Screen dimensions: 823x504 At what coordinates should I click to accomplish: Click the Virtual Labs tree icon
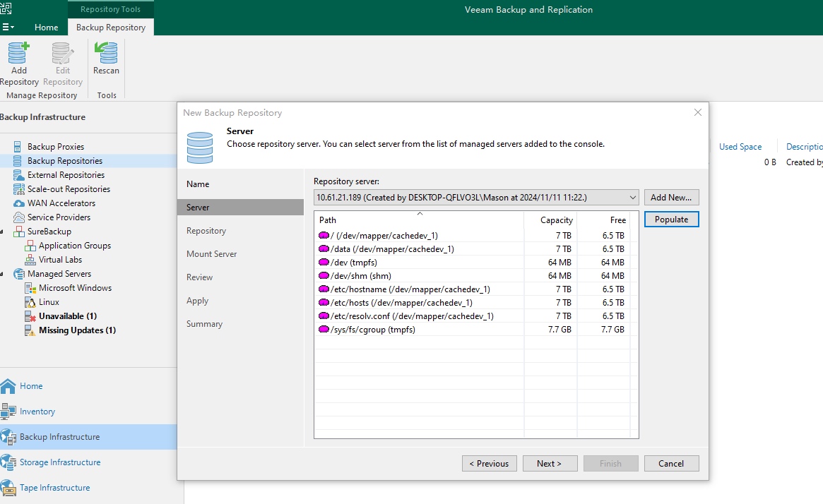pos(30,260)
